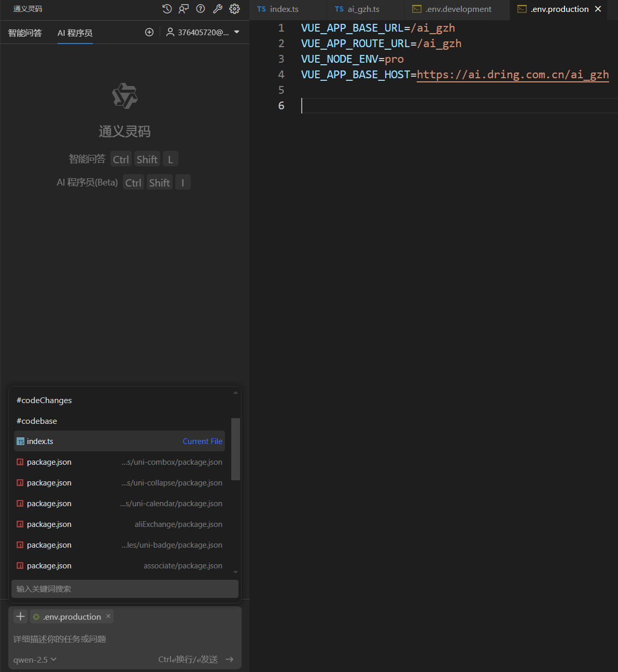
Task: Click the npm icon of uni-combox package.json
Action: [20, 462]
